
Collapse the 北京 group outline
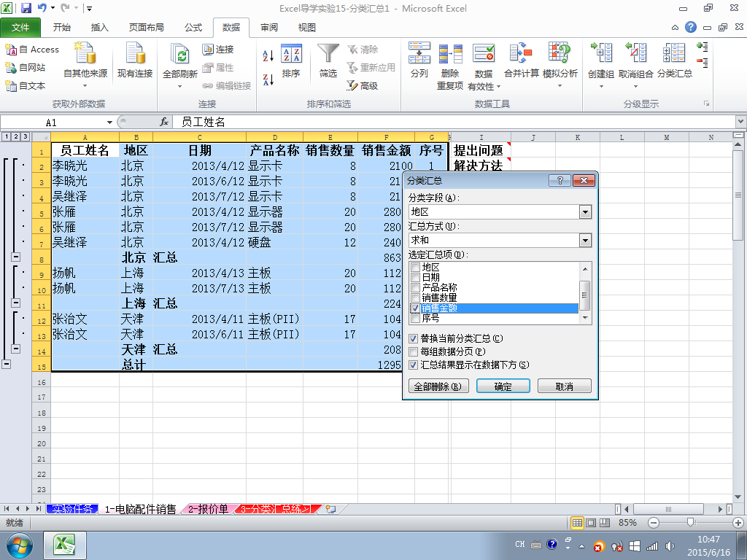(x=16, y=257)
